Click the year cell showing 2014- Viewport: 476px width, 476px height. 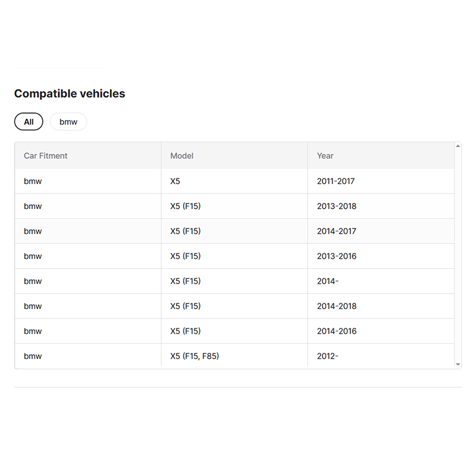tap(328, 281)
